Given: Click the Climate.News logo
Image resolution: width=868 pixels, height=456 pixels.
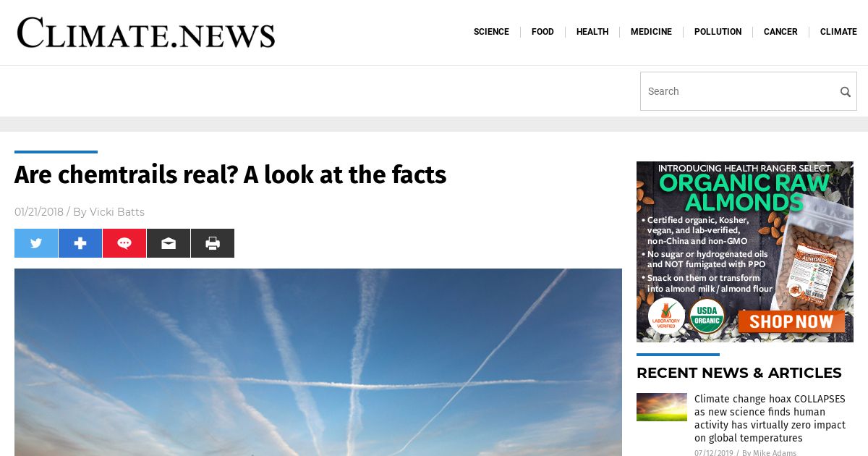Looking at the screenshot, I should pyautogui.click(x=146, y=33).
